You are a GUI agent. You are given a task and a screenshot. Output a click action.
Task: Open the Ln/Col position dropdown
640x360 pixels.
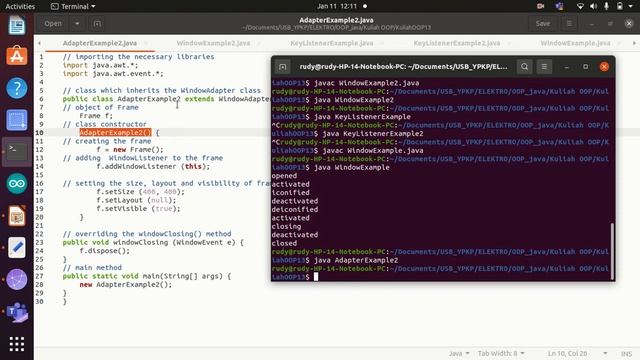pos(577,353)
